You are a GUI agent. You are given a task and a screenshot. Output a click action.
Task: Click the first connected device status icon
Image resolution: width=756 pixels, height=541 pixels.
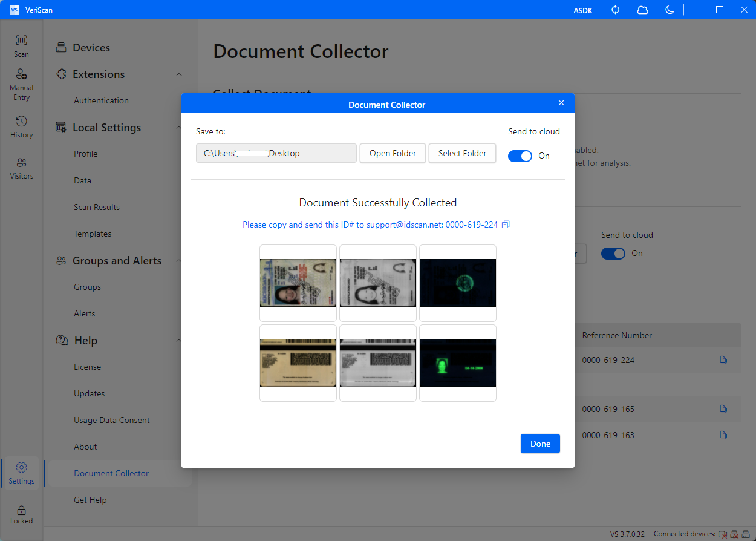click(x=722, y=534)
